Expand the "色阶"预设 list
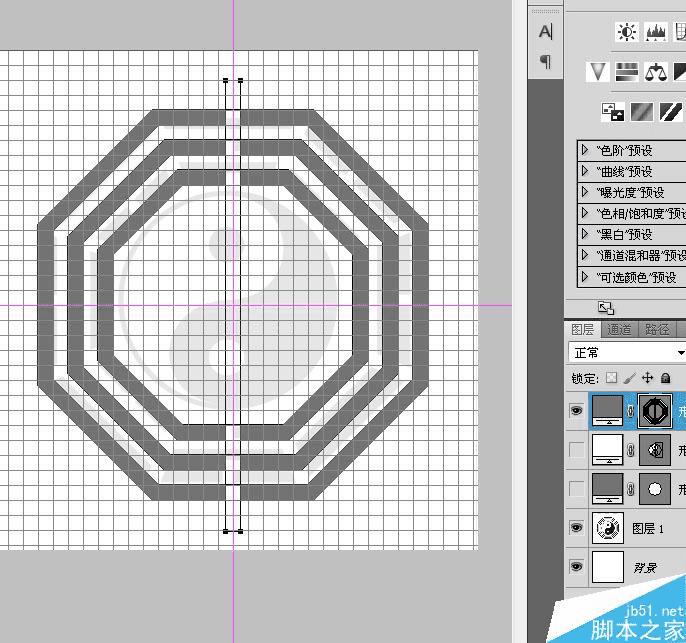 (584, 150)
